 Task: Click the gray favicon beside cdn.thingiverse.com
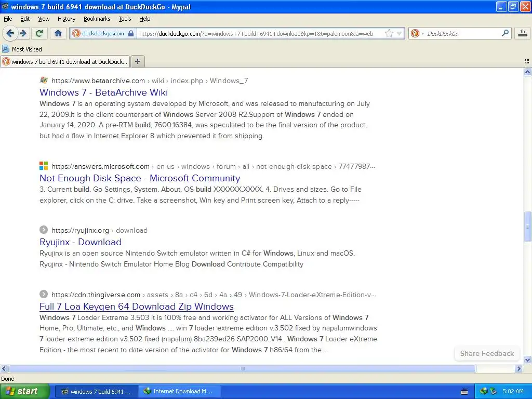tap(44, 294)
